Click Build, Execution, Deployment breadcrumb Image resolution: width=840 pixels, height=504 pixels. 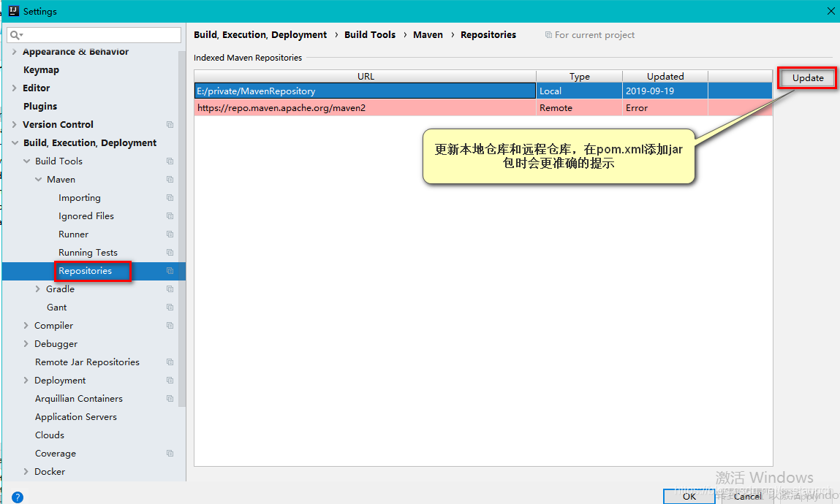(x=260, y=35)
